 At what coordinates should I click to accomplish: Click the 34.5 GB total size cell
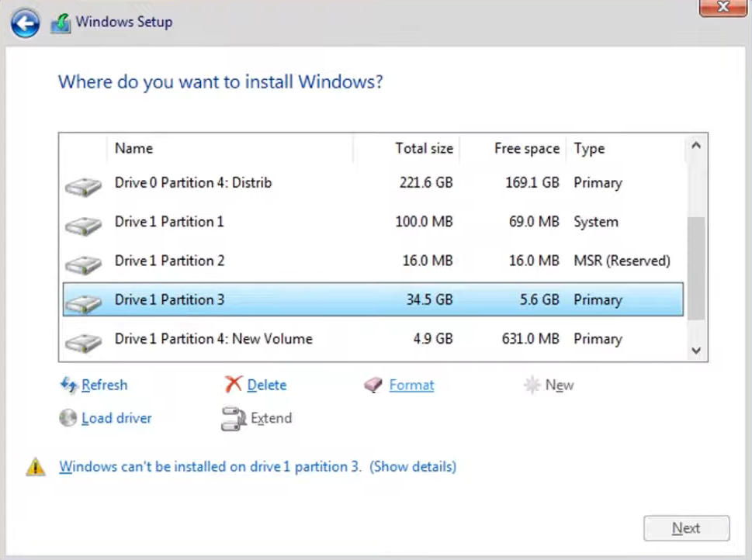pos(430,299)
